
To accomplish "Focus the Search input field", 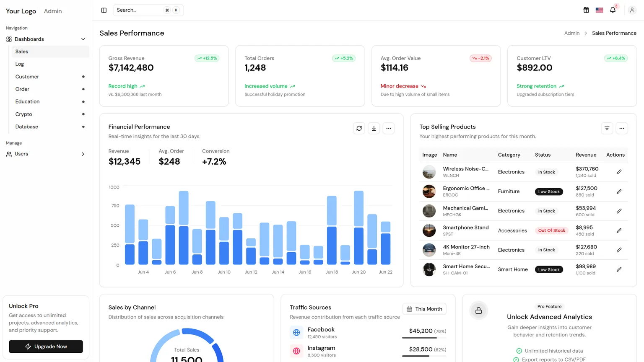I will (148, 10).
